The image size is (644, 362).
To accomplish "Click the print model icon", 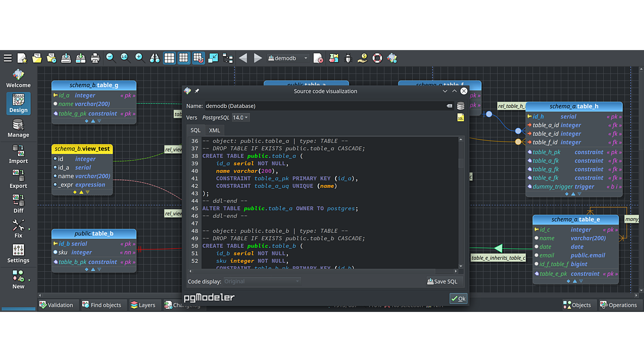I will (x=95, y=58).
